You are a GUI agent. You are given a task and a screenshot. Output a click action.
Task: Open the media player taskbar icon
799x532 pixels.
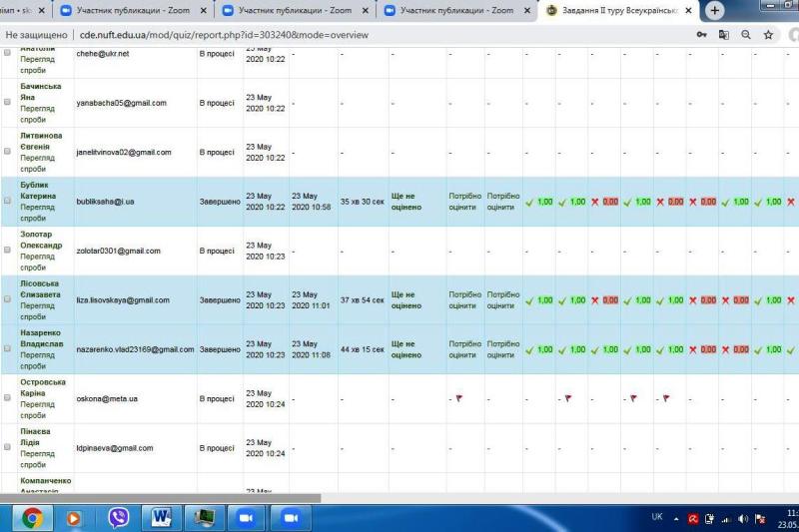(x=74, y=518)
